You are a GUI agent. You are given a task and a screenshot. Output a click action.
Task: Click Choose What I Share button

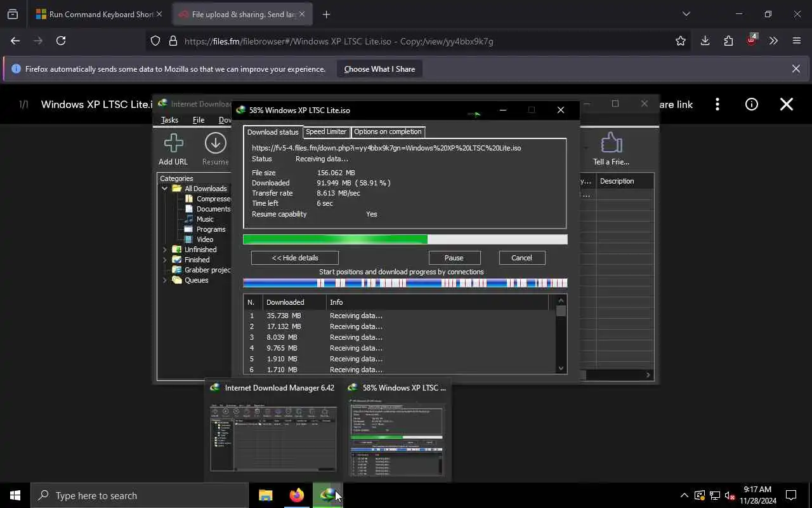click(x=379, y=69)
